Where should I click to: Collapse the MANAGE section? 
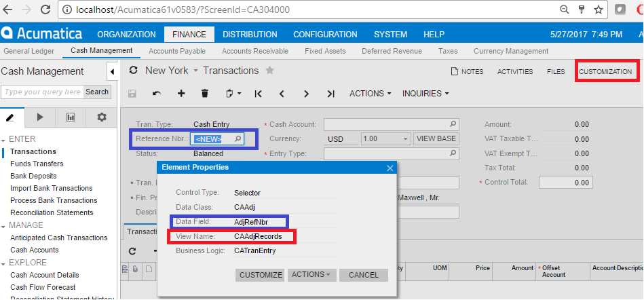click(3, 225)
